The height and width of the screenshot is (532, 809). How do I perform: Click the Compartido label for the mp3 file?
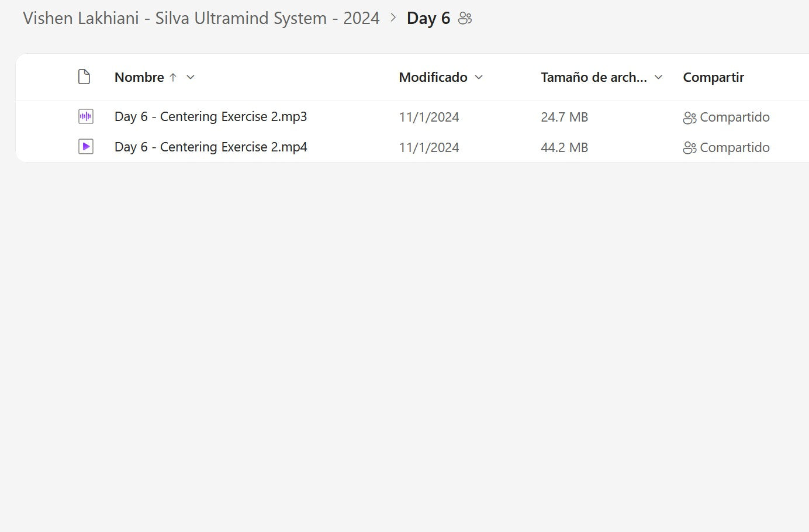[734, 117]
